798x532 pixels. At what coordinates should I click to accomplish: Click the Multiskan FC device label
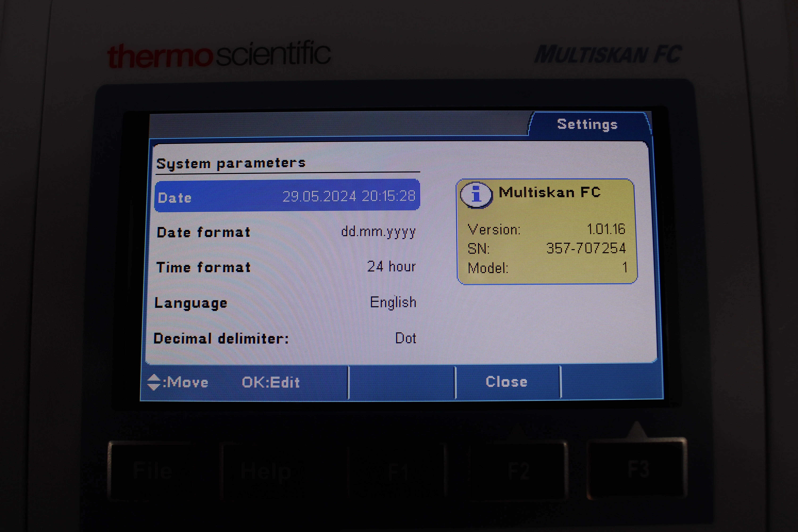tap(608, 54)
